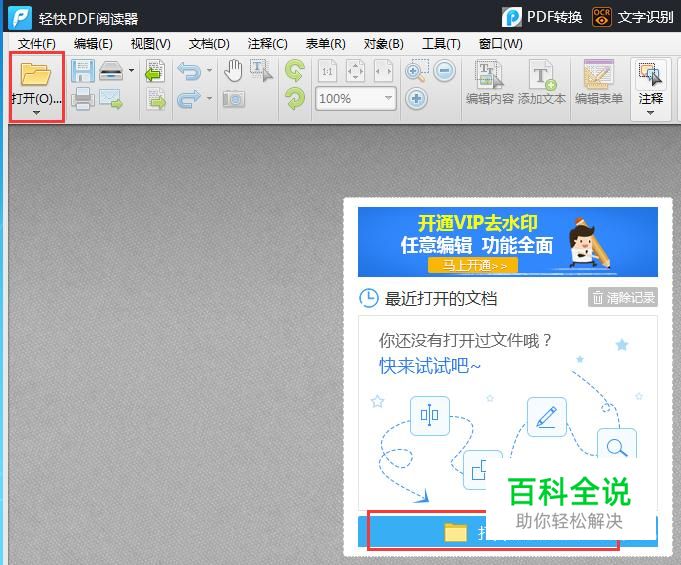681x565 pixels.
Task: Click the 马上开通 VIP button in banner
Action: click(x=473, y=265)
